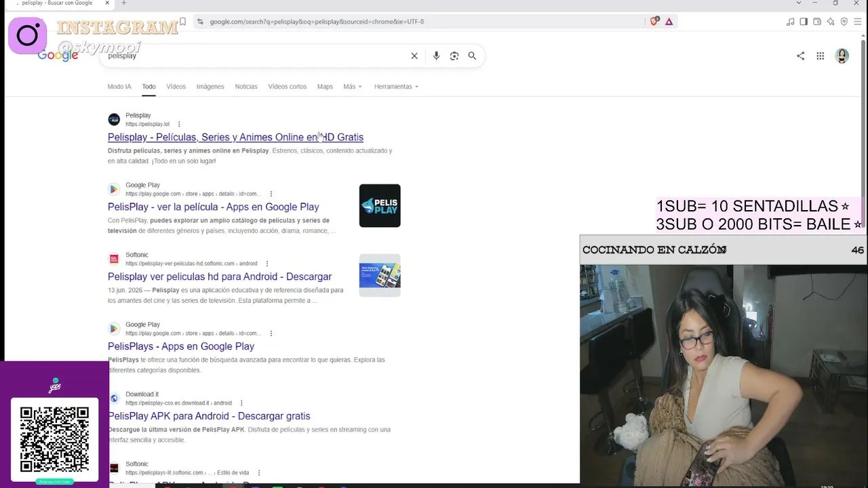This screenshot has width=868, height=488.
Task: Open 'PelisPlay - ver la película - Apps en Google Play'
Action: click(x=213, y=207)
